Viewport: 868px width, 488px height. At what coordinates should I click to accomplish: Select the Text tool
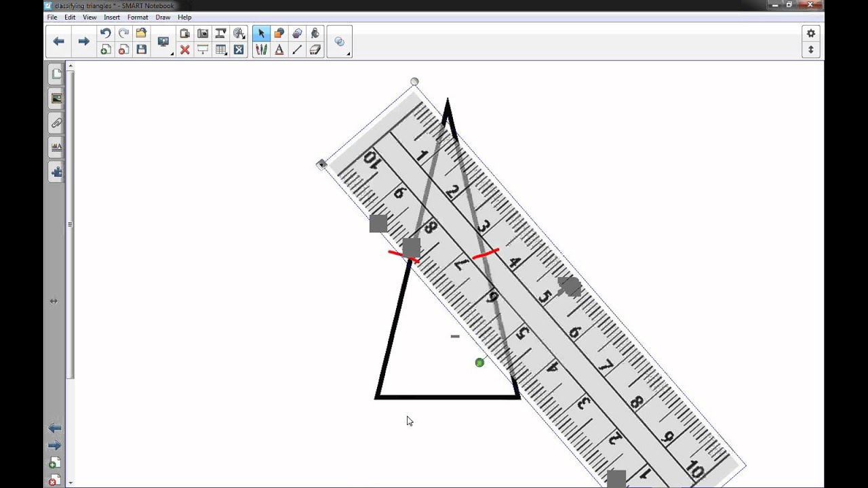point(279,49)
